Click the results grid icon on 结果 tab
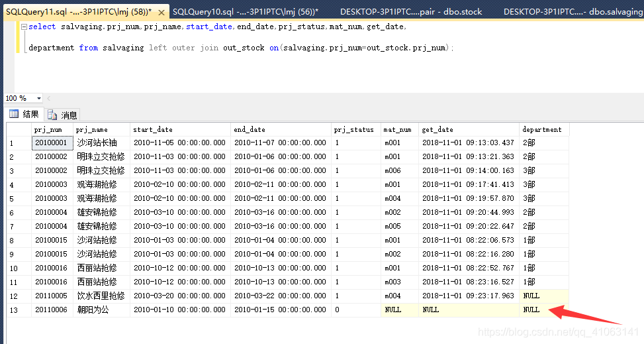The width and height of the screenshot is (644, 344). coord(14,114)
